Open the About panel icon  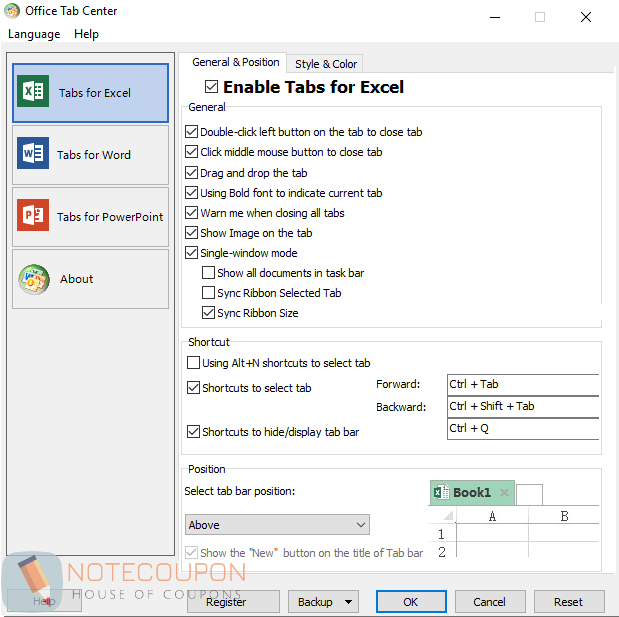[x=34, y=279]
